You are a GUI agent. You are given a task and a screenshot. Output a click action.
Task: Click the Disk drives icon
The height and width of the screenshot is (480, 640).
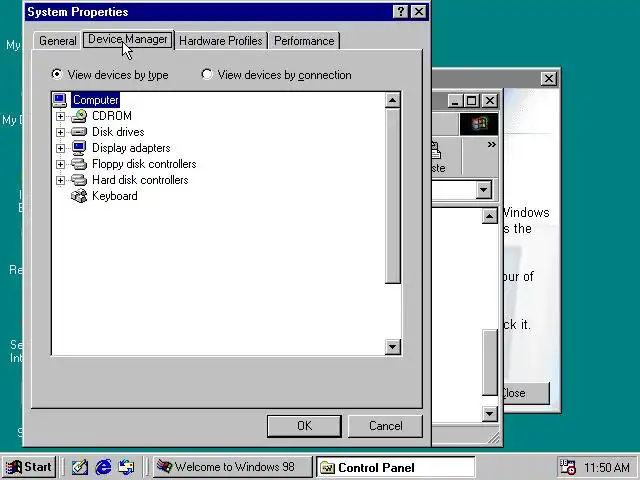pyautogui.click(x=79, y=132)
